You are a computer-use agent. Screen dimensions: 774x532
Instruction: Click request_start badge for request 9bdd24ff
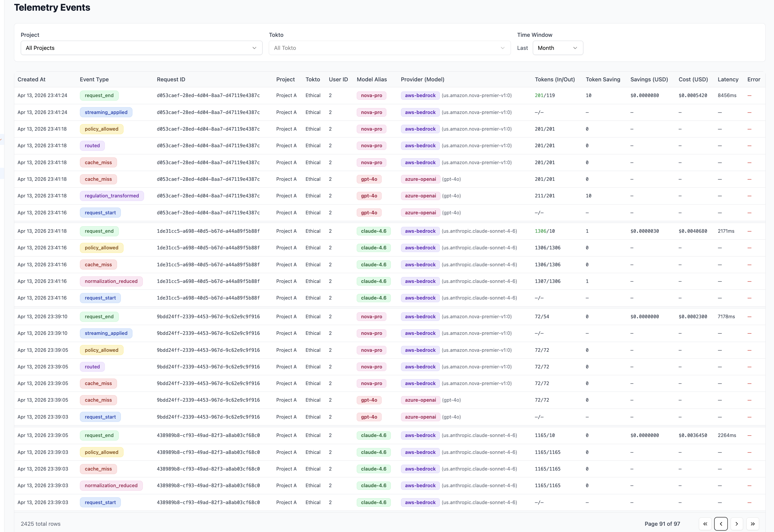[100, 417]
